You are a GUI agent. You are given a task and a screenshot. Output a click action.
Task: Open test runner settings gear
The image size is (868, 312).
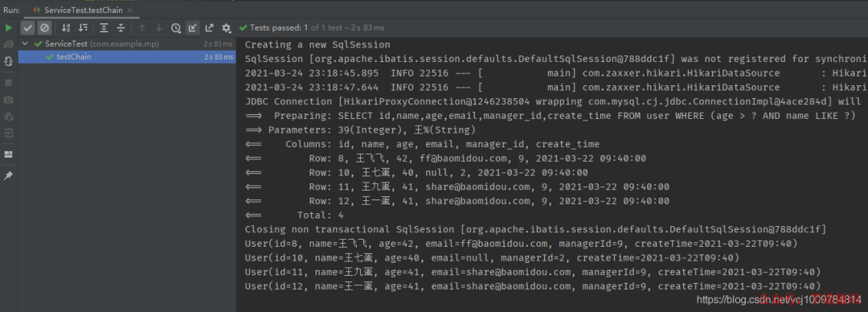[226, 27]
